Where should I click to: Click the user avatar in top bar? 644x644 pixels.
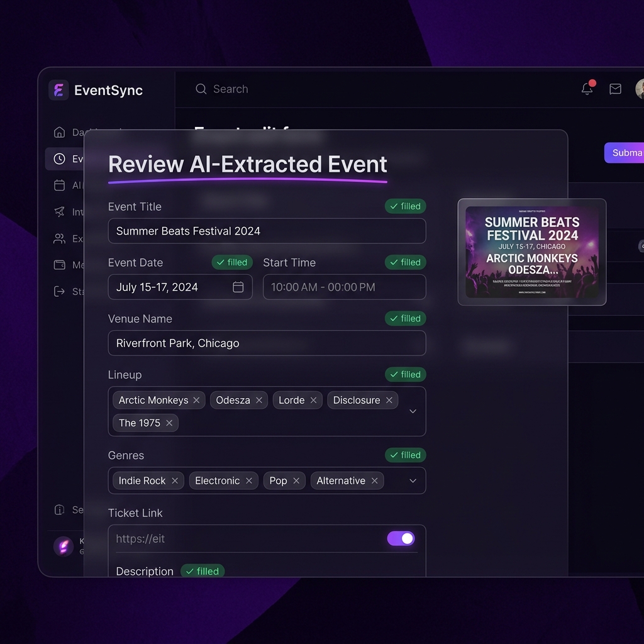(640, 89)
